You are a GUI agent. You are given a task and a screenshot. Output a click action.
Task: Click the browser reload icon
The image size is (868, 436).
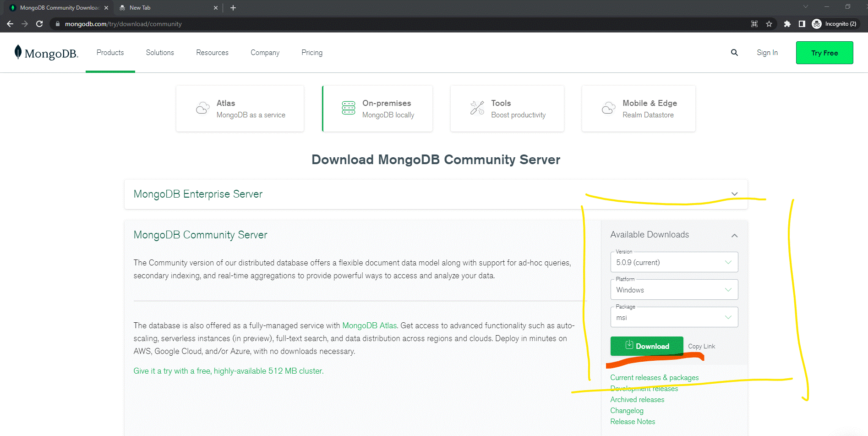click(39, 24)
